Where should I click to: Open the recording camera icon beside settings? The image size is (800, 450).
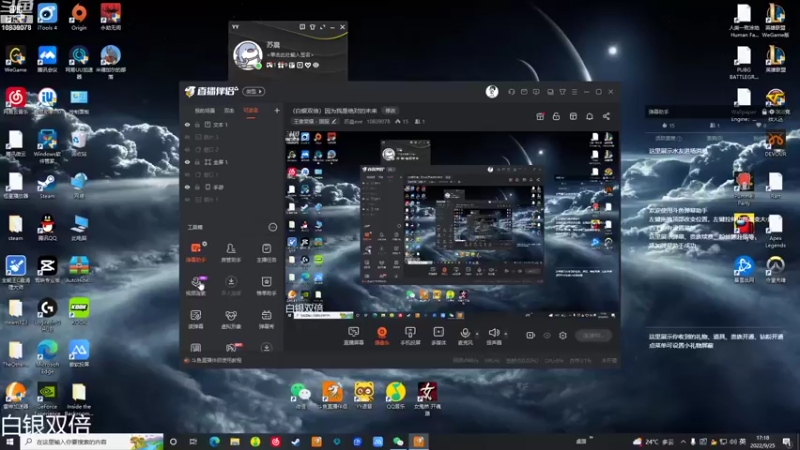pyautogui.click(x=531, y=335)
